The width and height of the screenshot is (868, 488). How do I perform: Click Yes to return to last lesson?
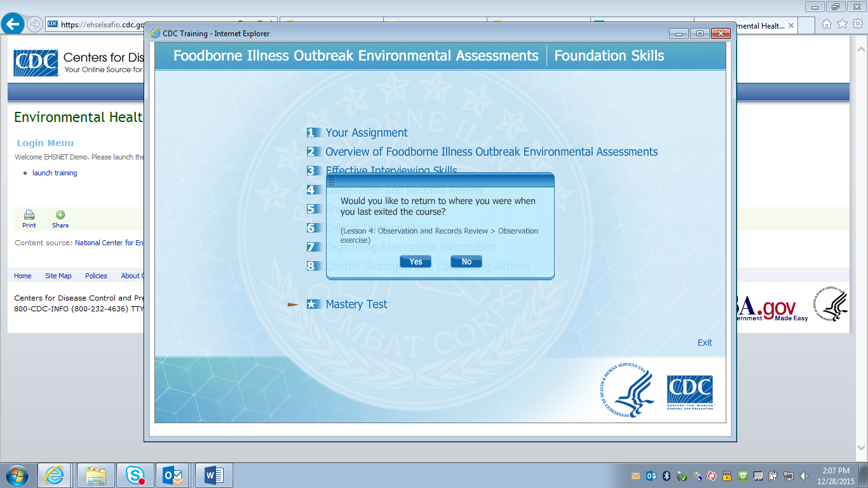coord(416,262)
